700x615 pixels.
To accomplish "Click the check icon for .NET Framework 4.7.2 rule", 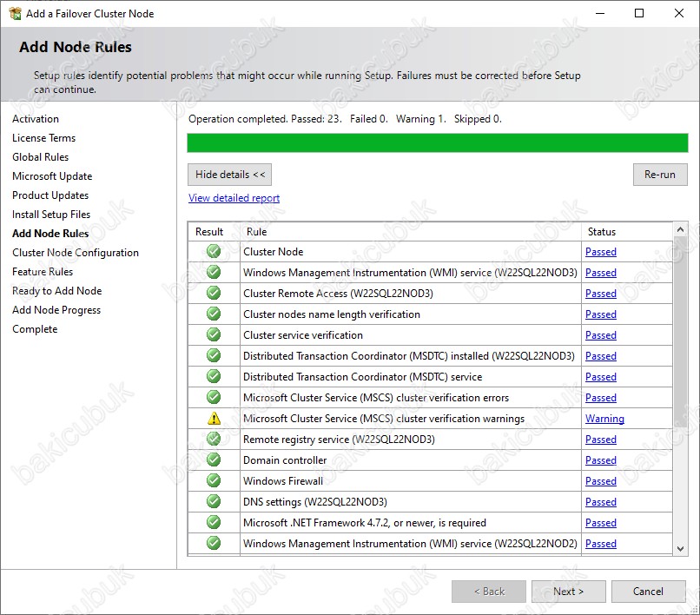I will tap(214, 522).
